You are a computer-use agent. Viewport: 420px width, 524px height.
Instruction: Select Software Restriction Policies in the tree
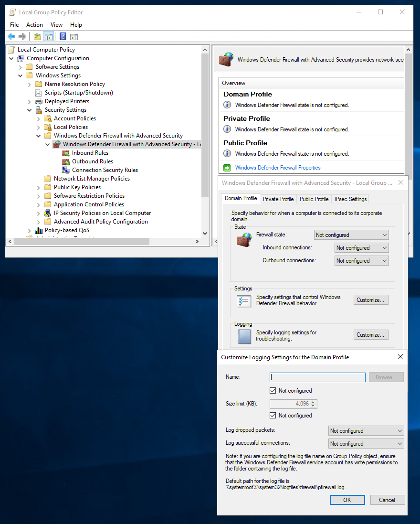point(89,196)
